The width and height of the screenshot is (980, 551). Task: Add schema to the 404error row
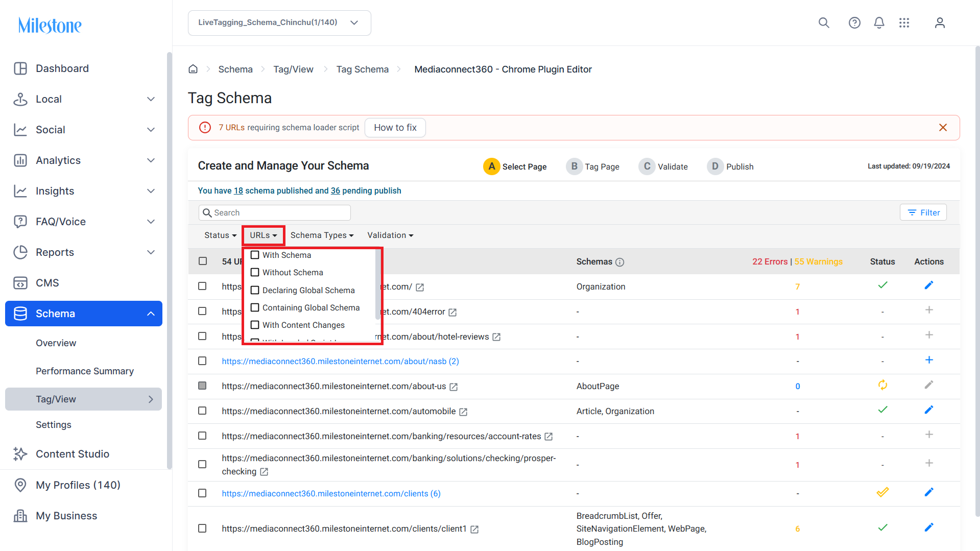[x=929, y=310]
